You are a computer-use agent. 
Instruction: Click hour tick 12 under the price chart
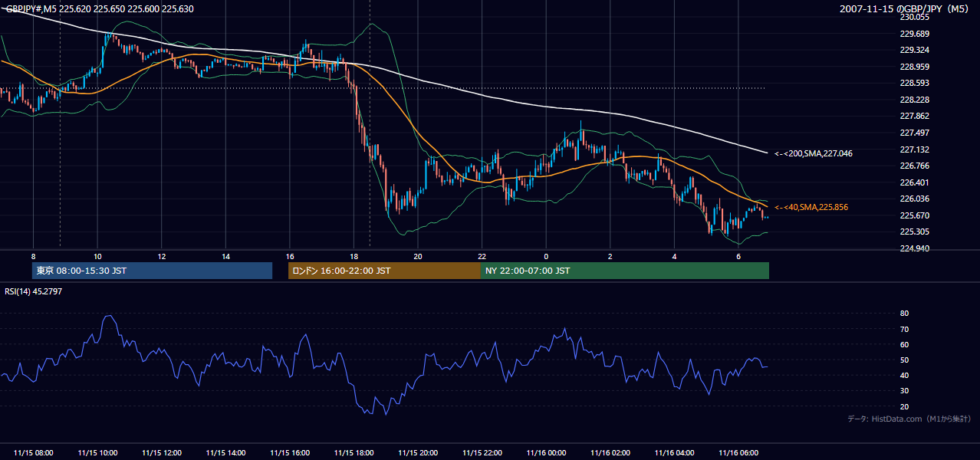pos(162,256)
